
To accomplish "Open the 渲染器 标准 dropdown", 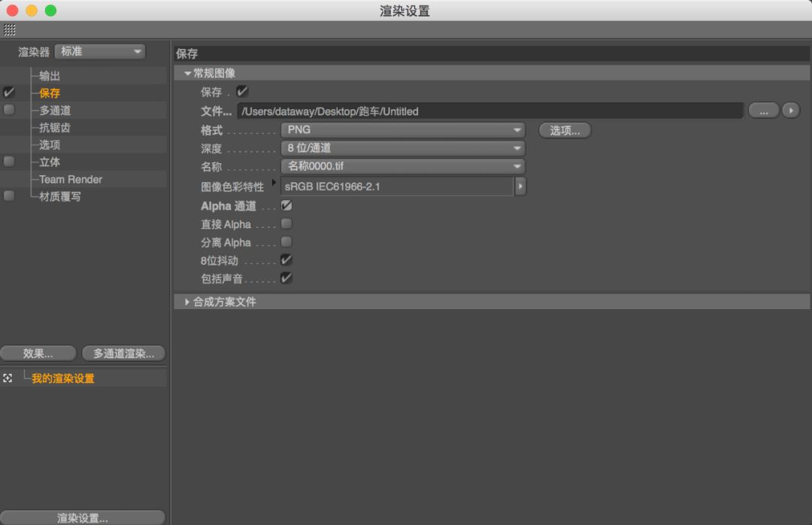I will [x=100, y=51].
